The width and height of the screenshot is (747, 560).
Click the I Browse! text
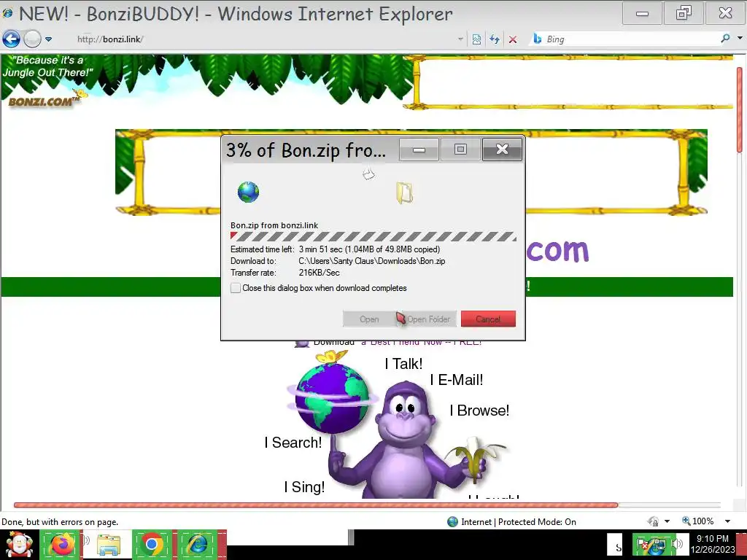[479, 411]
